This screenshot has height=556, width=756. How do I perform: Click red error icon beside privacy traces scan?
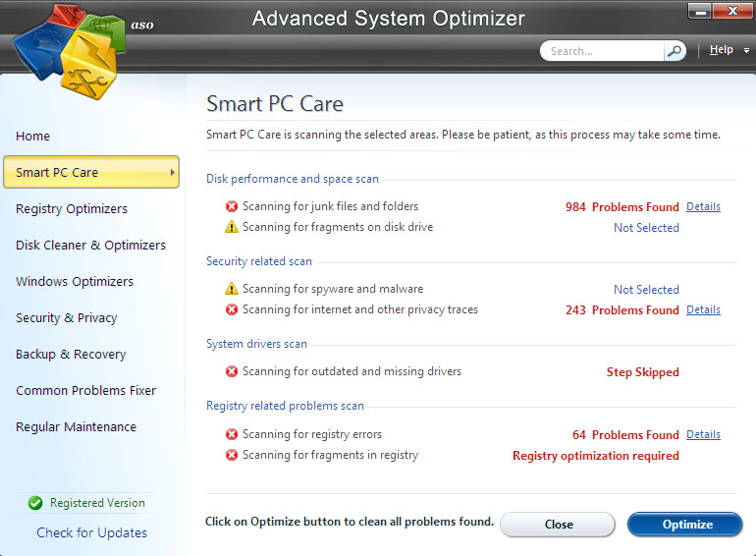[x=232, y=309]
